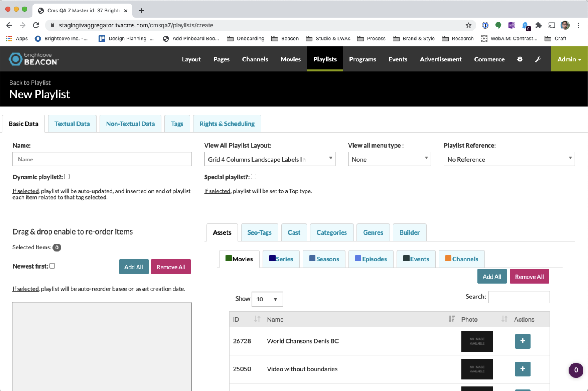This screenshot has height=391, width=588.
Task: Click the Brightcove Beacon logo
Action: click(x=34, y=59)
